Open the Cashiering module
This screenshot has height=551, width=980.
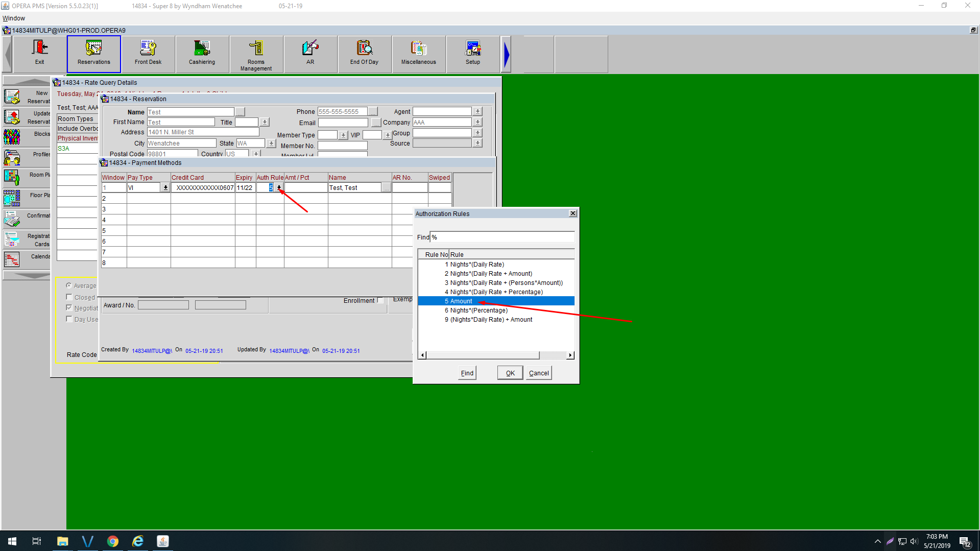click(x=202, y=54)
